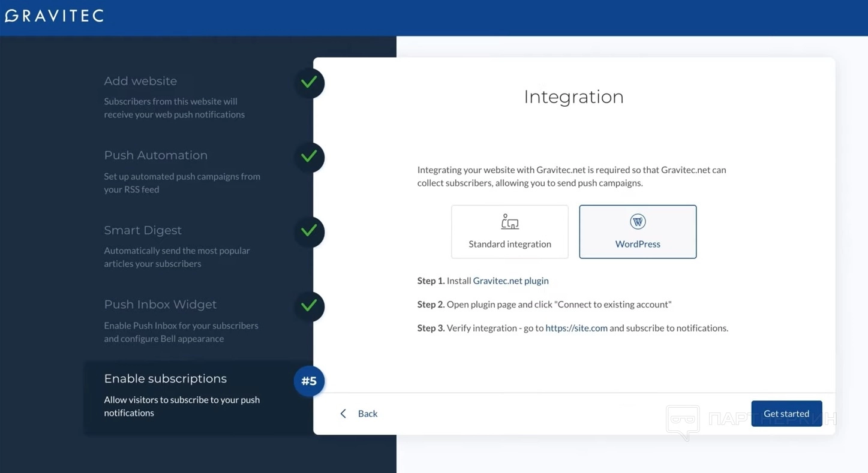
Task: Open the Smart Digest step
Action: coord(143,230)
